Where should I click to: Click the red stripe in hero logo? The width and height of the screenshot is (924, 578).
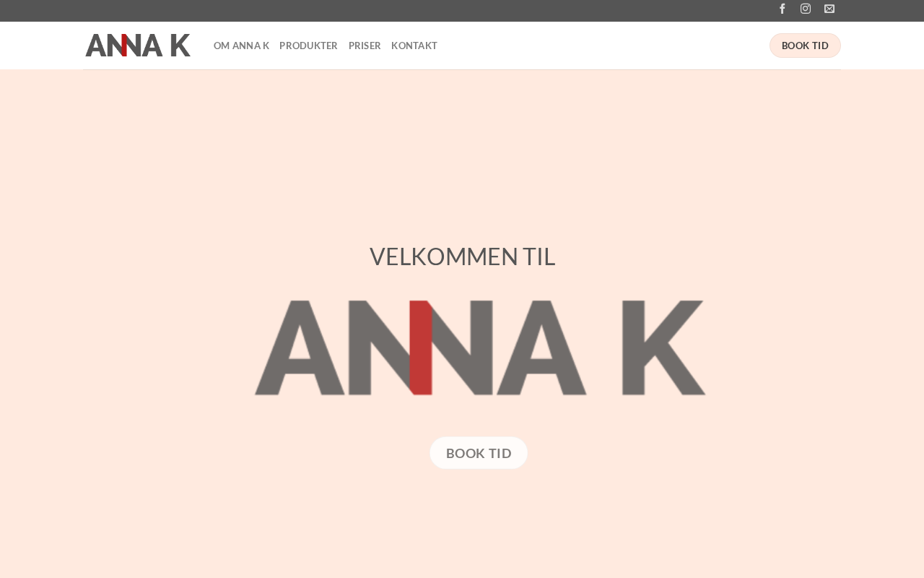coord(421,348)
